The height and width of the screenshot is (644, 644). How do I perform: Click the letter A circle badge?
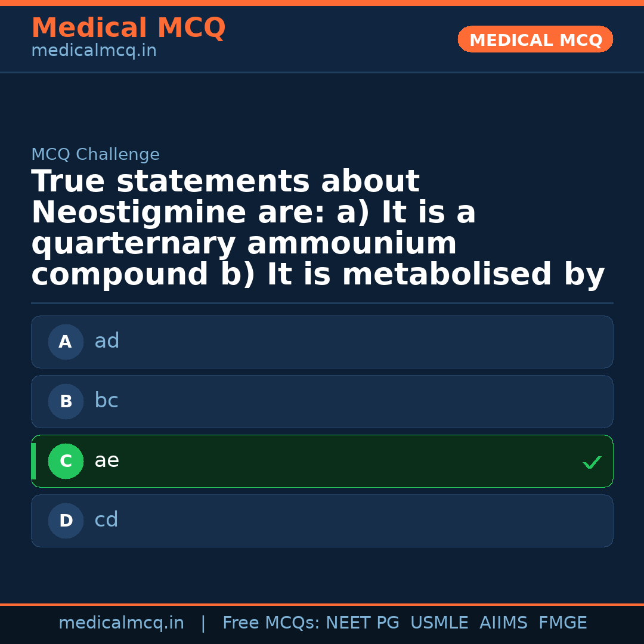pos(66,342)
